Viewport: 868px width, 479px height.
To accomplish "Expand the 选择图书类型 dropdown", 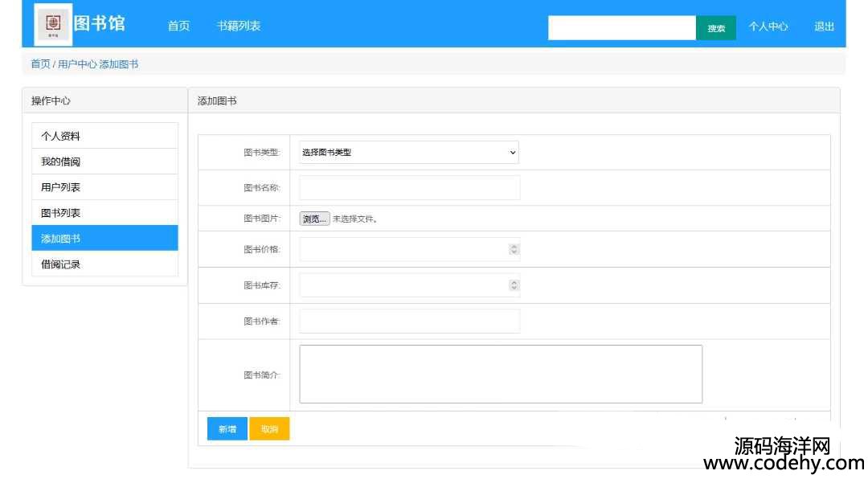I will [409, 152].
